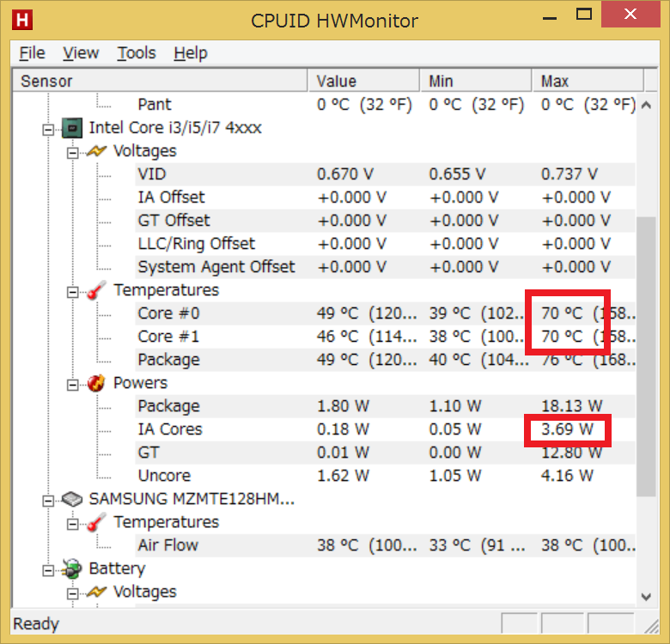Open the Help menu
This screenshot has height=644, width=670.
(x=191, y=53)
